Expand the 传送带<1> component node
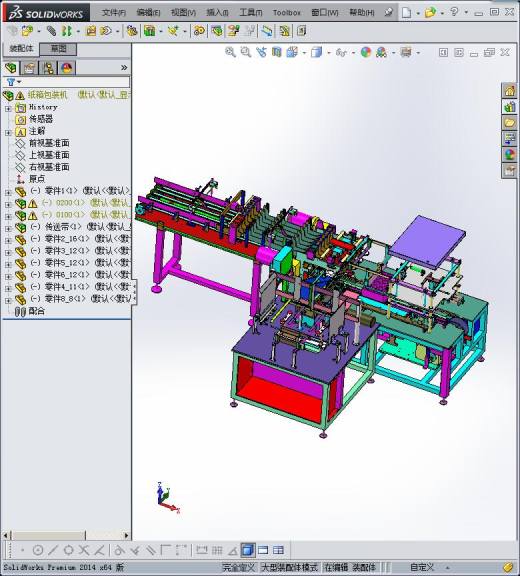 8,228
